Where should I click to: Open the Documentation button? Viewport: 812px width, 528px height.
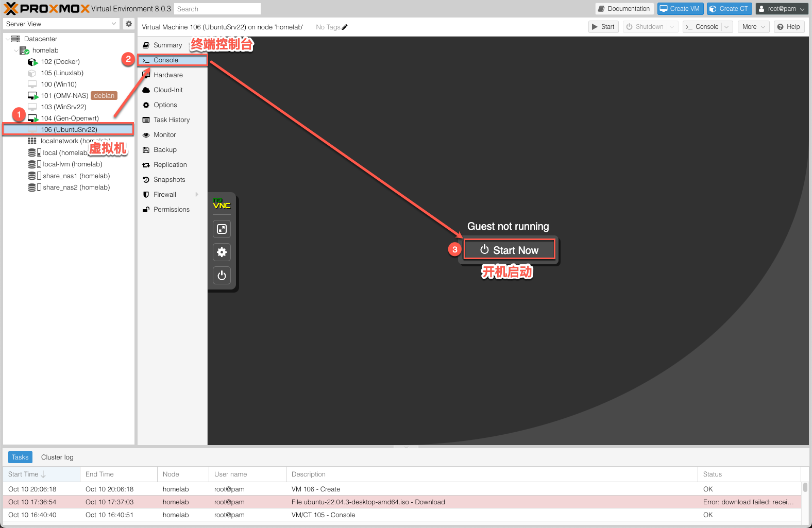coord(624,9)
